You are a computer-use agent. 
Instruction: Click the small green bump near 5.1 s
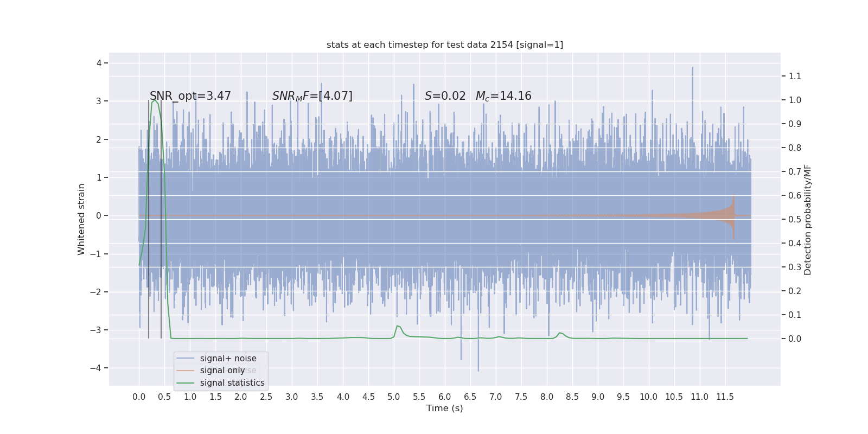[x=398, y=327]
